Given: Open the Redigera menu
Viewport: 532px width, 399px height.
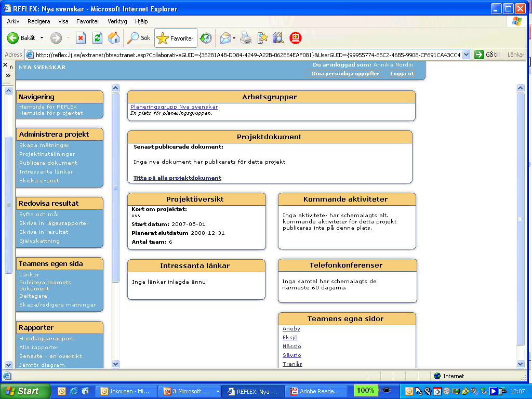Looking at the screenshot, I should [x=38, y=21].
